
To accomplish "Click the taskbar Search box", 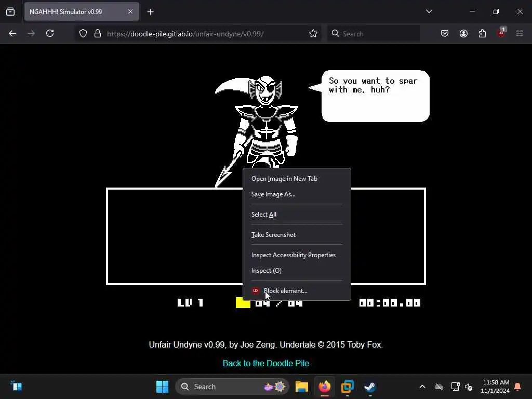I will pyautogui.click(x=232, y=387).
